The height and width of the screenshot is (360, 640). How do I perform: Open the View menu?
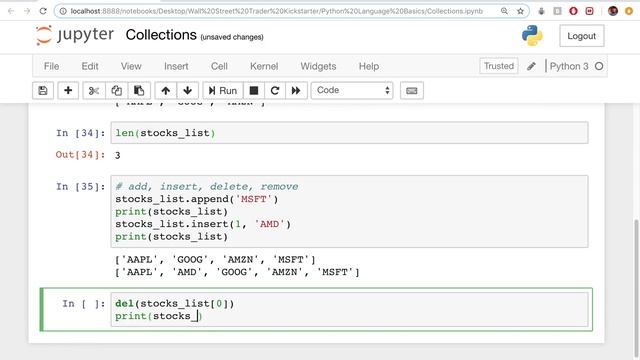tap(131, 66)
